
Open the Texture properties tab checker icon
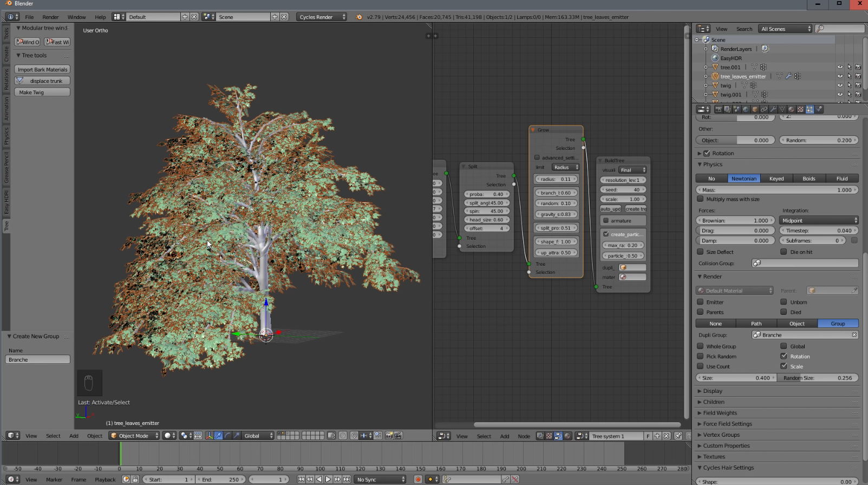coord(800,109)
